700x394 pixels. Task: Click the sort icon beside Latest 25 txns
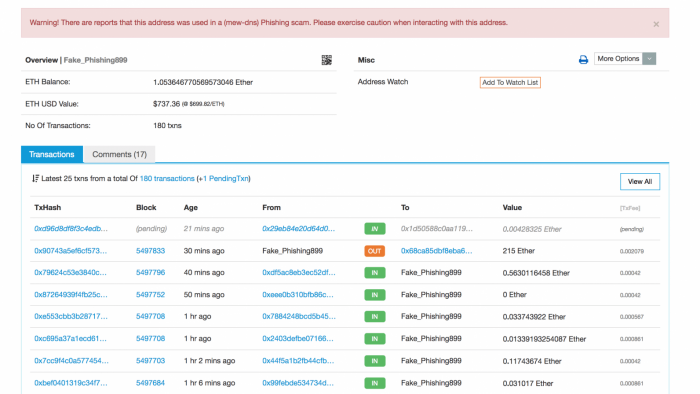tap(36, 178)
